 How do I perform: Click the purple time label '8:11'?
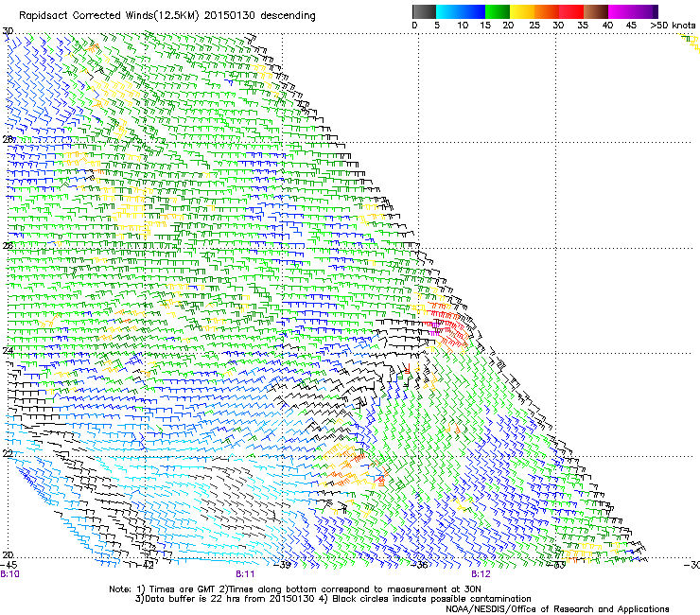click(x=245, y=574)
